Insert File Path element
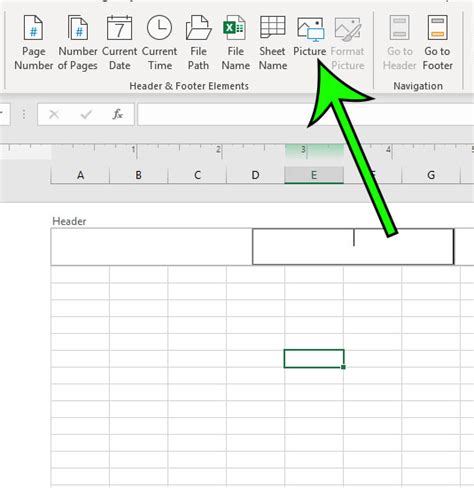This screenshot has height=488, width=474. coord(198,43)
